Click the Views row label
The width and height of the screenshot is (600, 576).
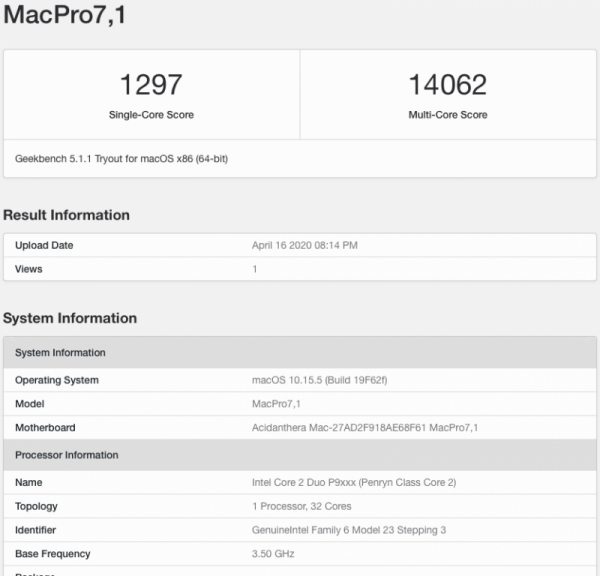[x=29, y=269]
